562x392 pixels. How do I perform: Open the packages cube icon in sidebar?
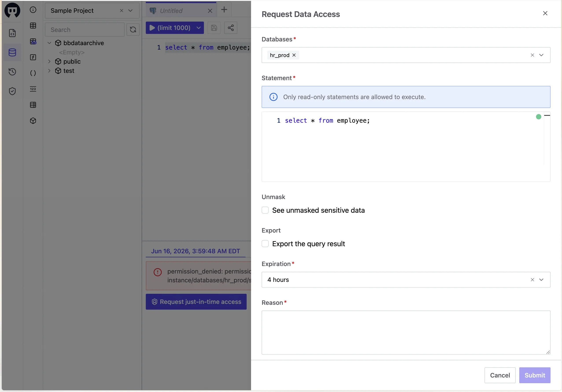(33, 121)
